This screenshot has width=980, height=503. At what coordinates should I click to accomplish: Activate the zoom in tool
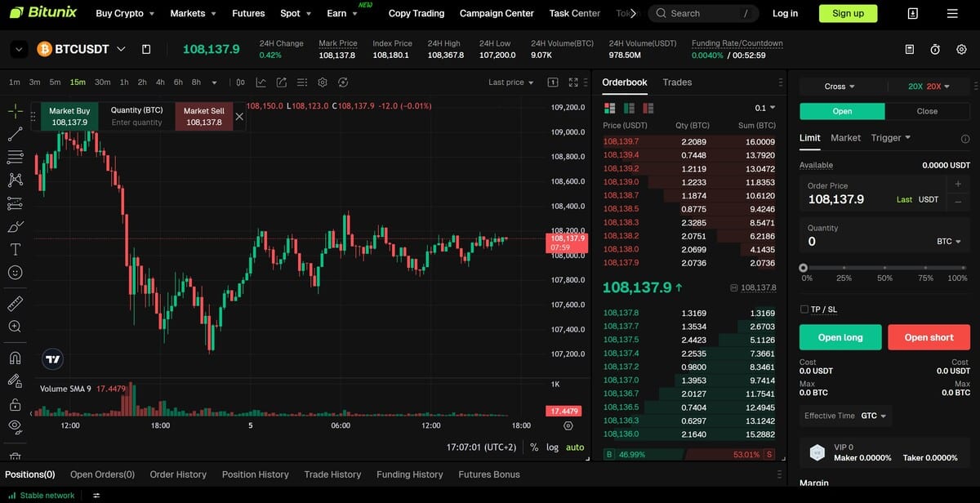coord(15,327)
